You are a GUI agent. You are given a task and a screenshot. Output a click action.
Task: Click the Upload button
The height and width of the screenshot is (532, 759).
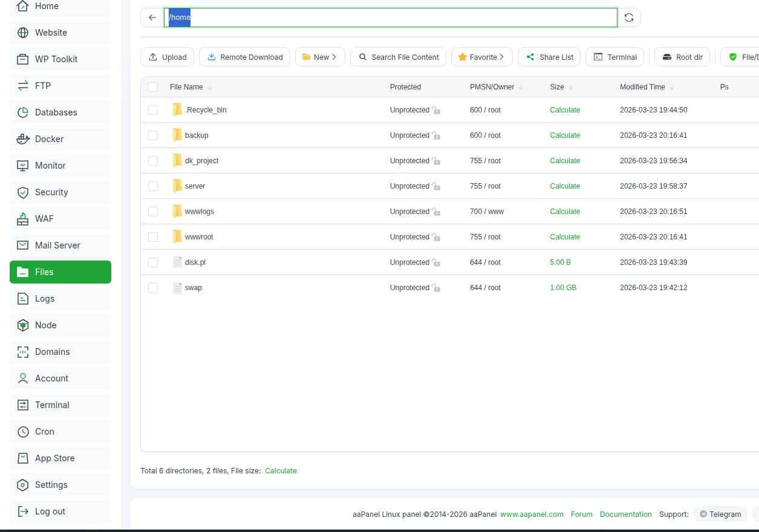click(x=168, y=57)
